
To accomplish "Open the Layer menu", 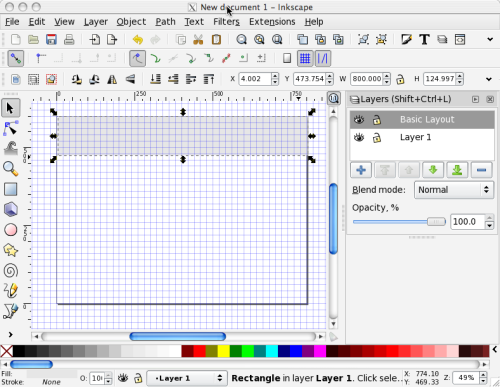I will tap(96, 22).
